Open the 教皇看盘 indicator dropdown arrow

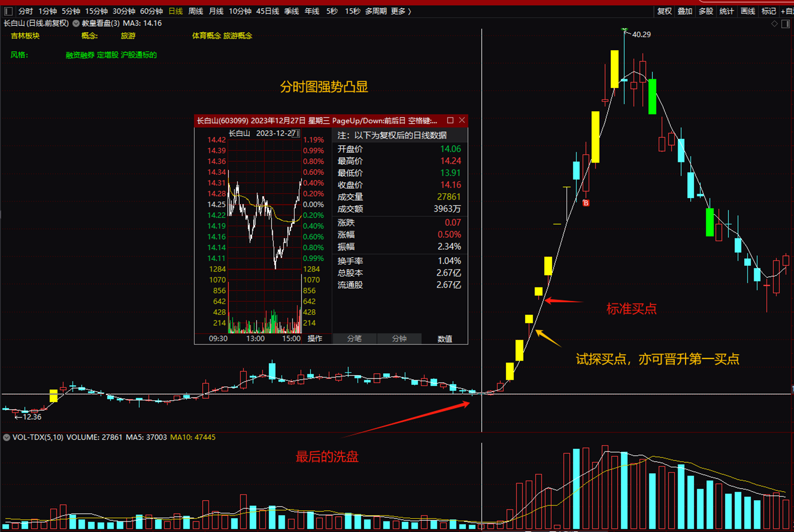pos(76,23)
